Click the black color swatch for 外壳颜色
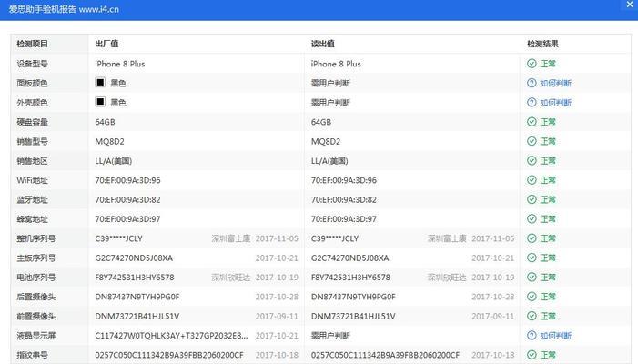Viewport: 638px width, 364px height. coord(100,102)
